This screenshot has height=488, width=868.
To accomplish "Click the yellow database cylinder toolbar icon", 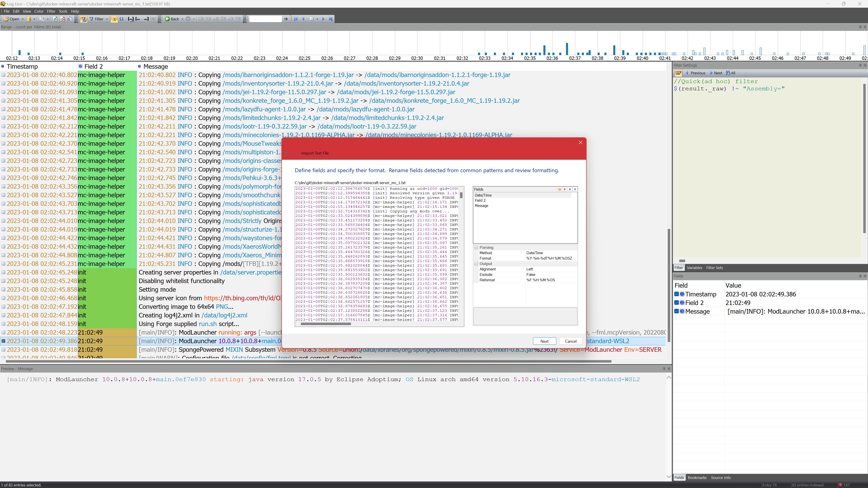I will (29, 19).
